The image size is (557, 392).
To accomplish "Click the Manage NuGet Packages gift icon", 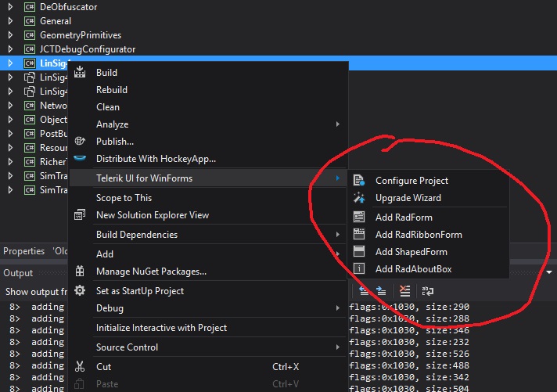I will [x=80, y=272].
